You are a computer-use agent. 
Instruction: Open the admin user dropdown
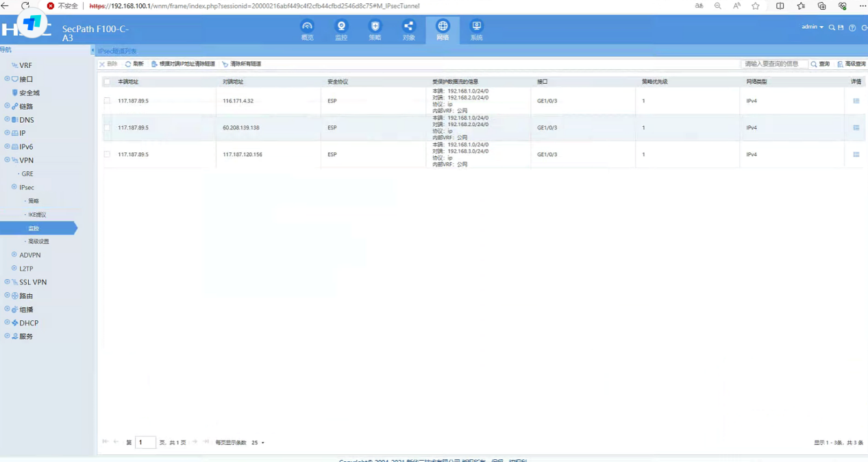coord(813,27)
